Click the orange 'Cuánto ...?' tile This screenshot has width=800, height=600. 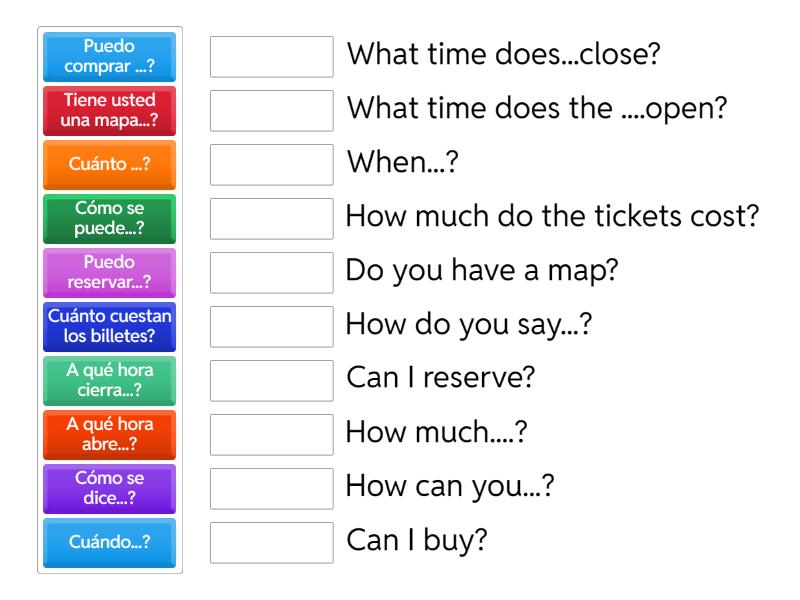pos(110,165)
